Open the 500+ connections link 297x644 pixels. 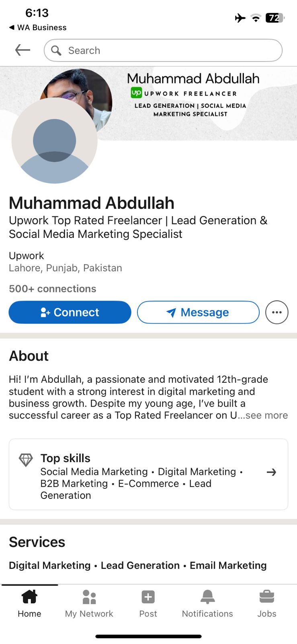pos(53,289)
